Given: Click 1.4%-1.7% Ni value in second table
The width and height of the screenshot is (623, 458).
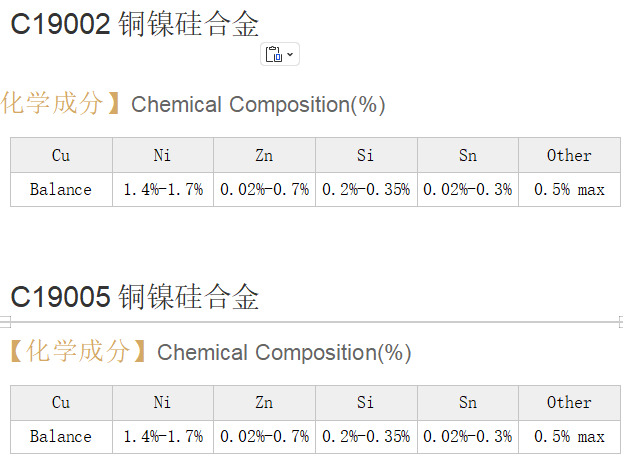Looking at the screenshot, I should click(x=163, y=437).
